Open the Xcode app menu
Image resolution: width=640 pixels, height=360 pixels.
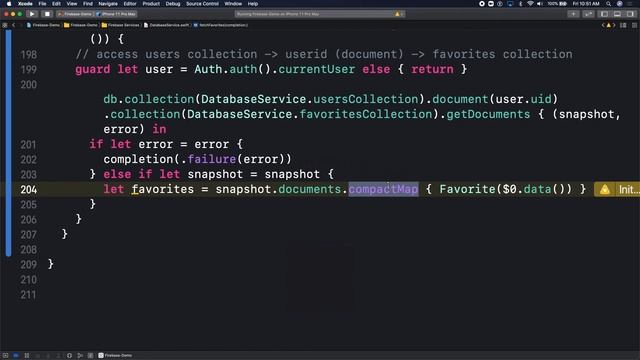click(x=25, y=4)
